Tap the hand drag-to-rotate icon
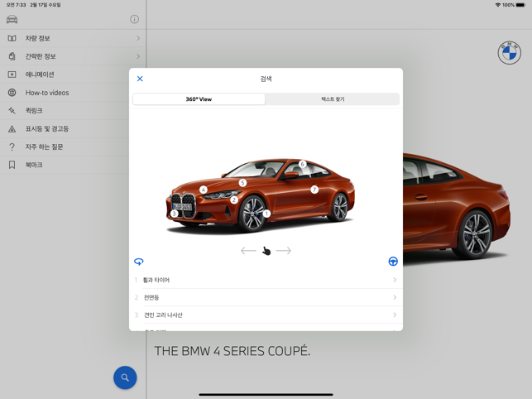Screen dimensions: 532x399 click(266, 251)
